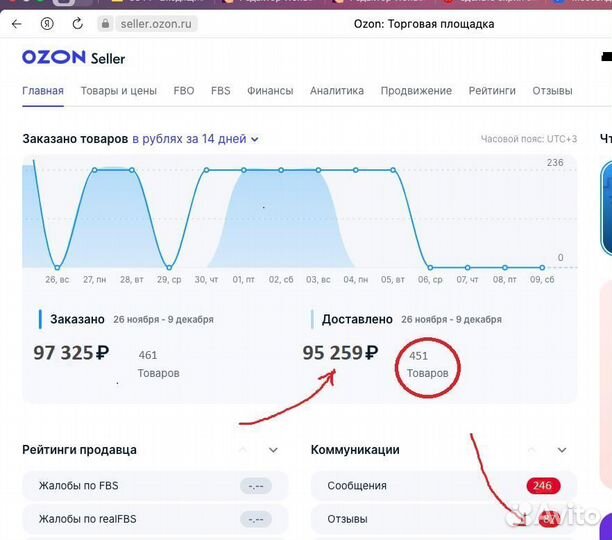The image size is (612, 540).
Task: Open the Рейтинги tab
Action: coord(492,91)
